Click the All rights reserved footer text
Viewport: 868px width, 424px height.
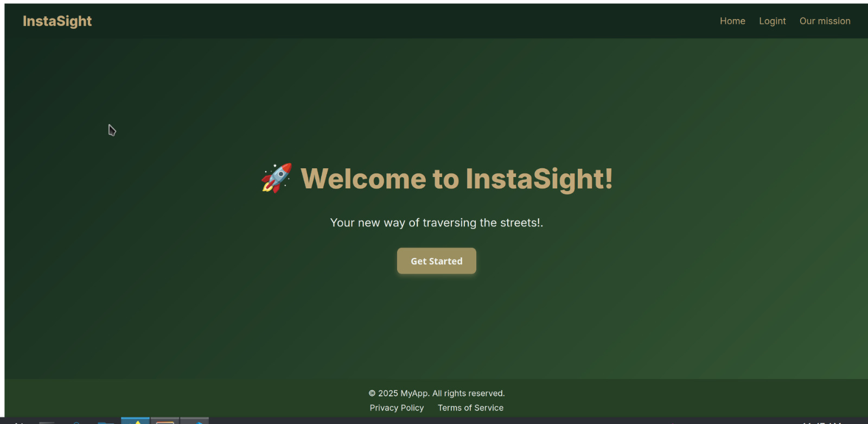[469, 393]
